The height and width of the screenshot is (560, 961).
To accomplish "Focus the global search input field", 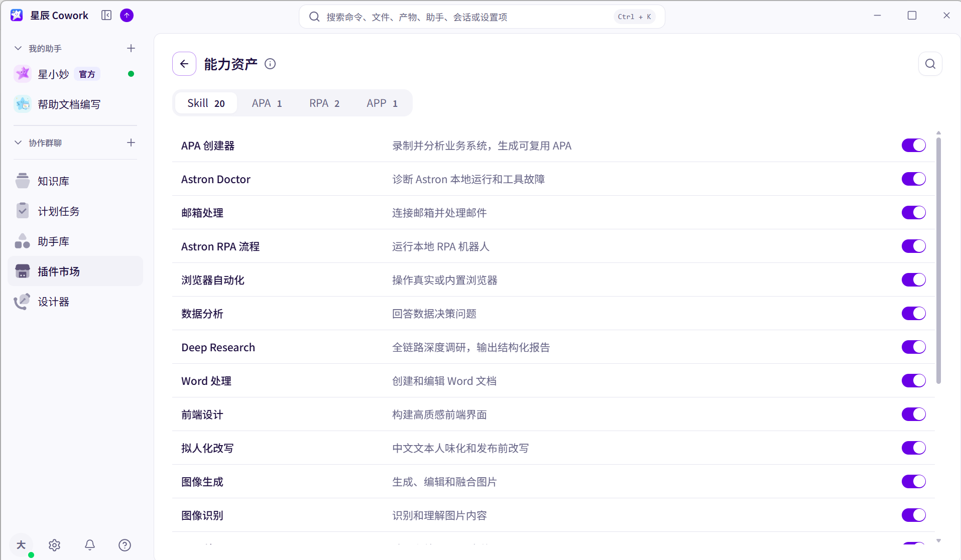I will click(x=482, y=17).
